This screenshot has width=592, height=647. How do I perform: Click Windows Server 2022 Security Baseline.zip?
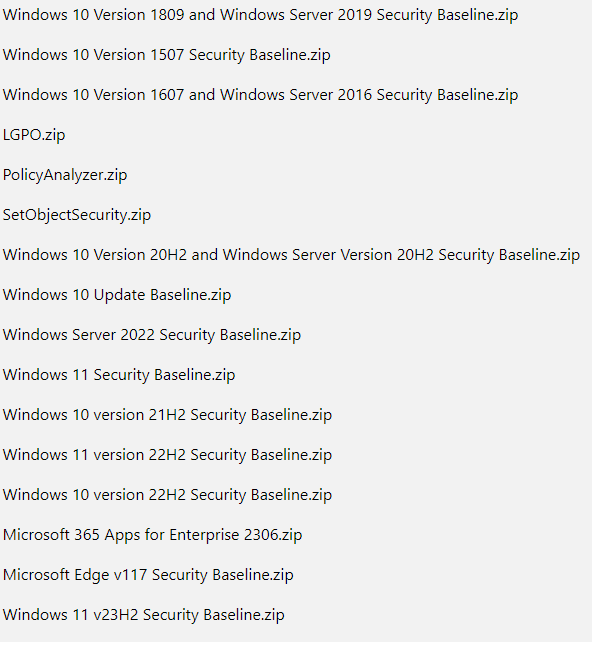tap(152, 335)
